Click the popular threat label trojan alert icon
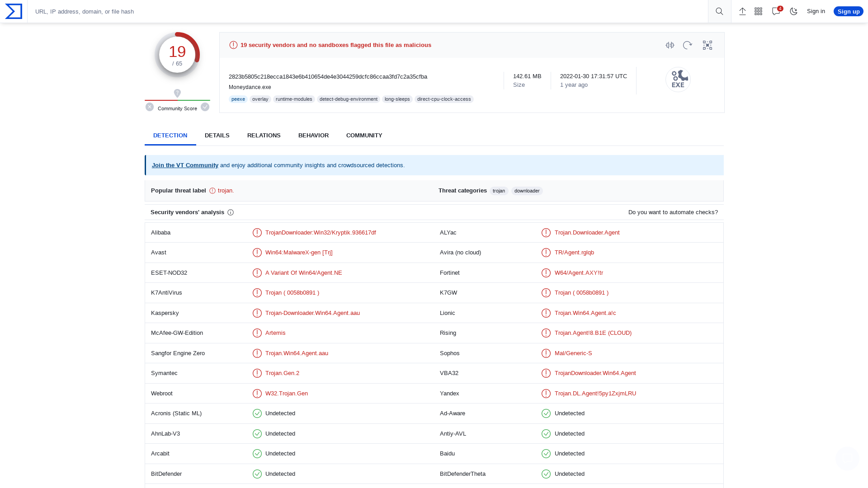Viewport: 868px width, 488px height. [x=212, y=191]
